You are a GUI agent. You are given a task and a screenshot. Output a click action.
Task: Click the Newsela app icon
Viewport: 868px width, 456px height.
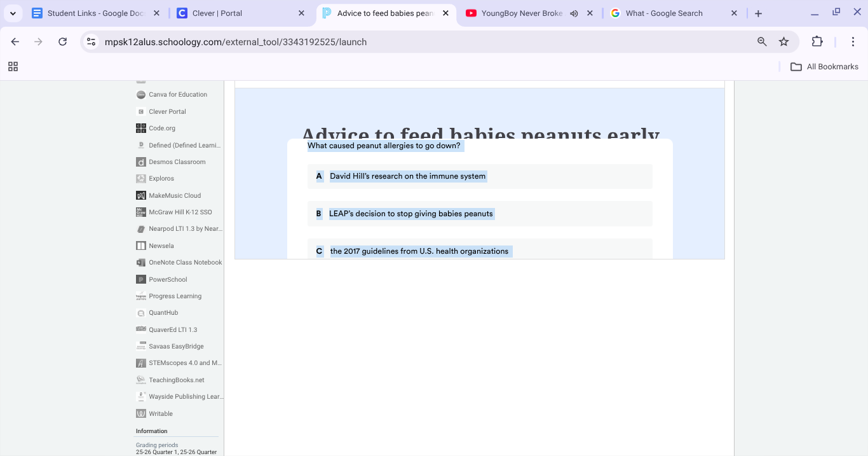[x=141, y=246]
